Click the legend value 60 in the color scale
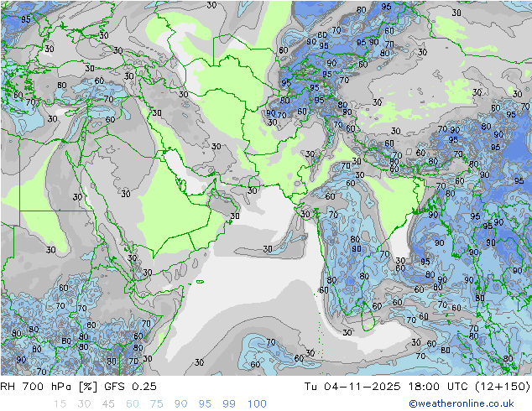Viewport: 532px width, 411px height. point(133,404)
